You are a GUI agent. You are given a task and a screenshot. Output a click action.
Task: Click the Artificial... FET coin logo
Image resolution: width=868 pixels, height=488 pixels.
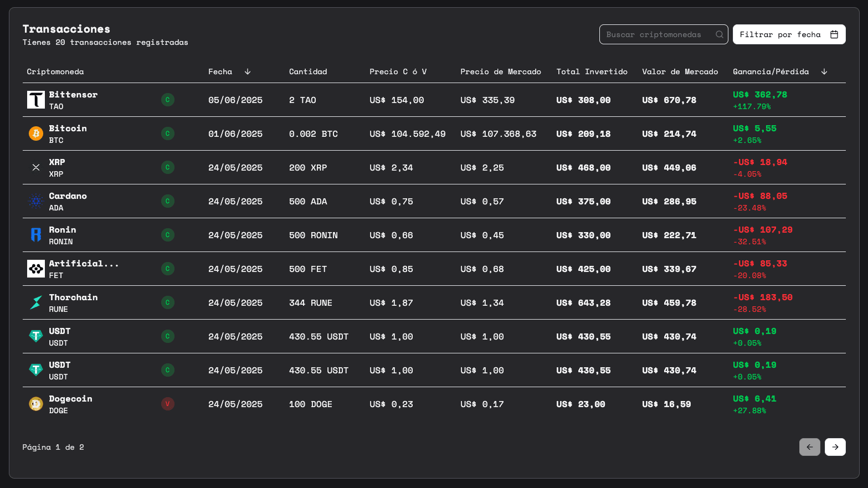(x=36, y=269)
